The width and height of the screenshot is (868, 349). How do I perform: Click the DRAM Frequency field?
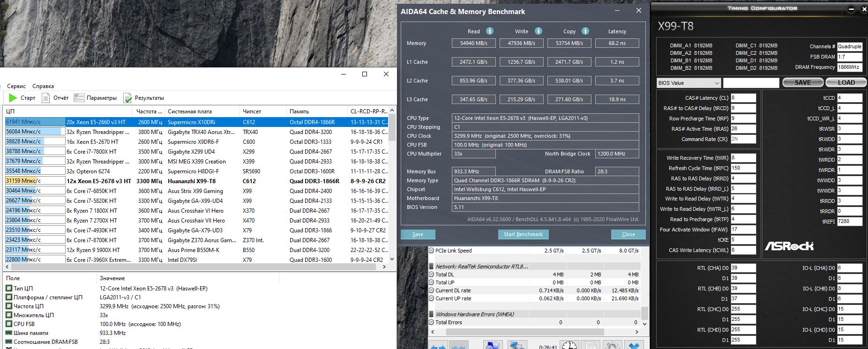coord(850,67)
